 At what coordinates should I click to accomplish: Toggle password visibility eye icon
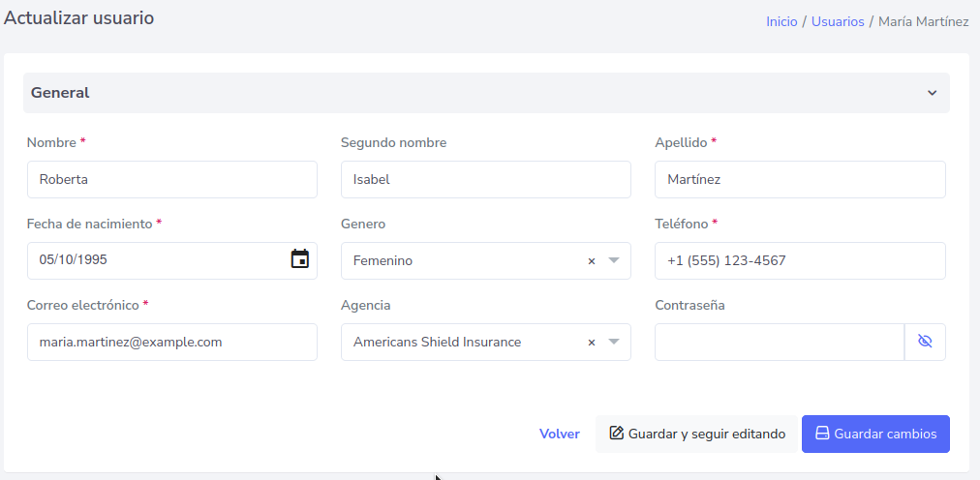[925, 342]
